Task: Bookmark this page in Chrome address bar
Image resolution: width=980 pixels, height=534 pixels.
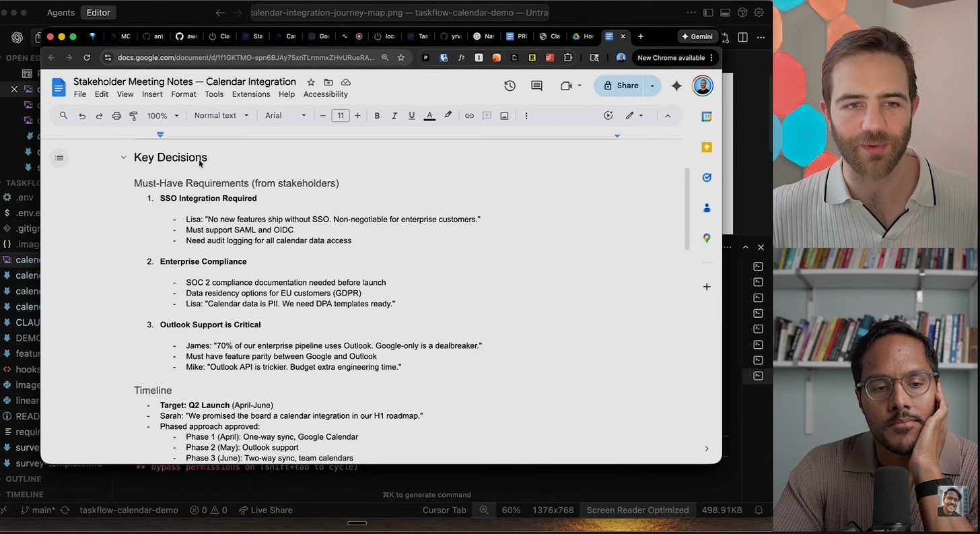Action: click(401, 58)
